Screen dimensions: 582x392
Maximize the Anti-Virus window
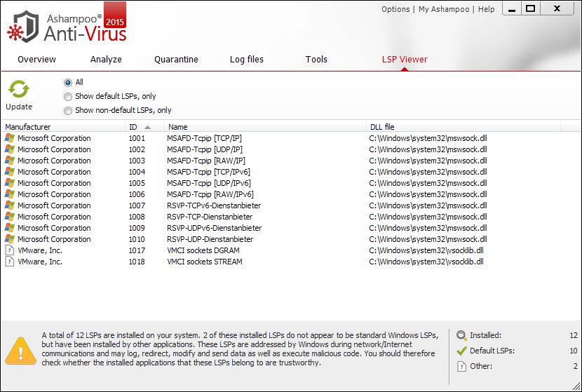tap(531, 9)
